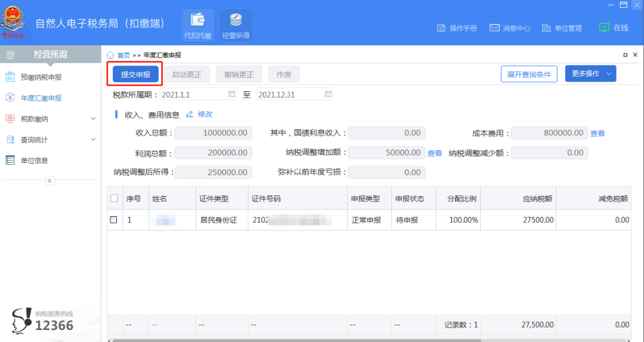
Task: Select 预缴纳税申报 in the sidebar
Action: 41,77
